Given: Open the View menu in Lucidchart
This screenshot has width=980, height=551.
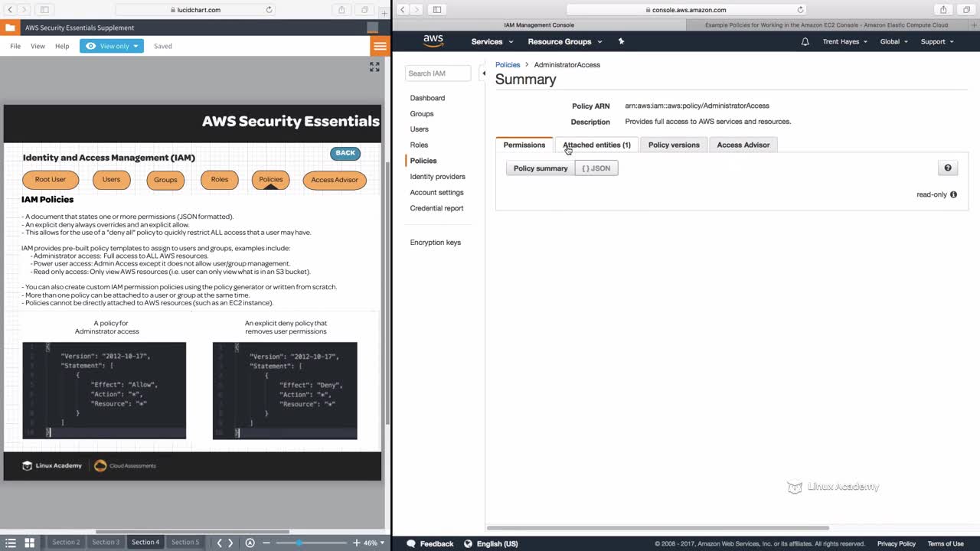Looking at the screenshot, I should 38,46.
